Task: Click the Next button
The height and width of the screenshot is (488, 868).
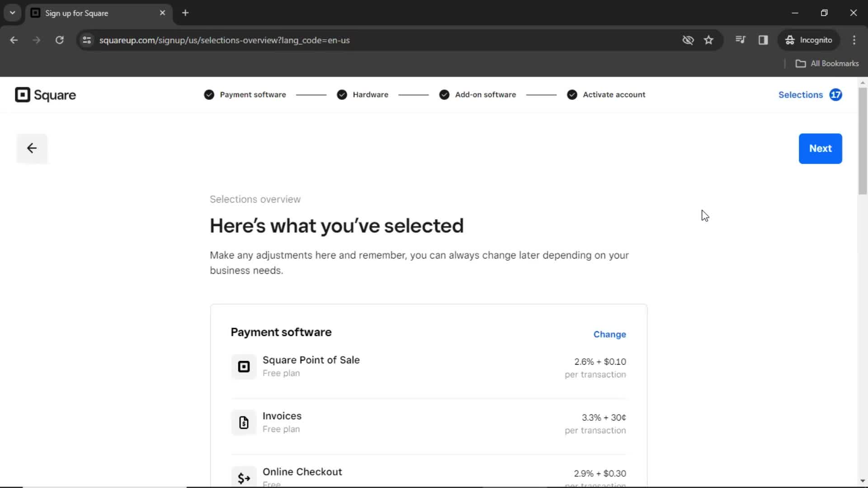Action: (x=820, y=149)
